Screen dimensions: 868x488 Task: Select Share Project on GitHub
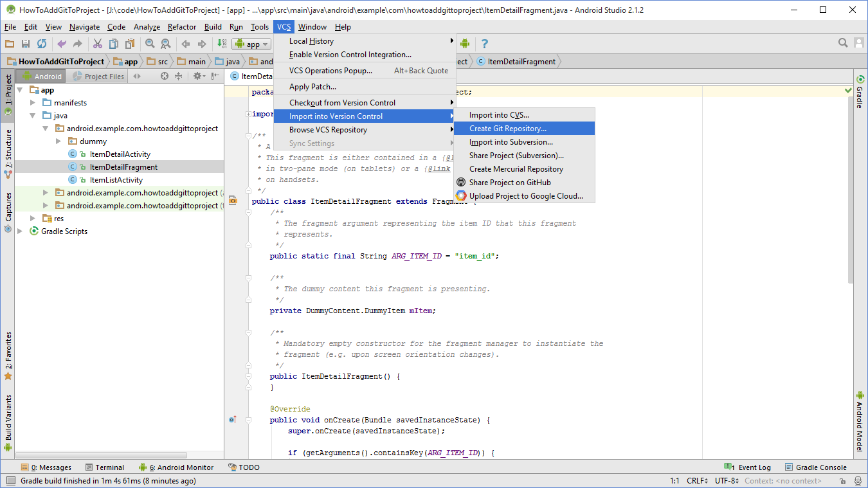[525, 183]
